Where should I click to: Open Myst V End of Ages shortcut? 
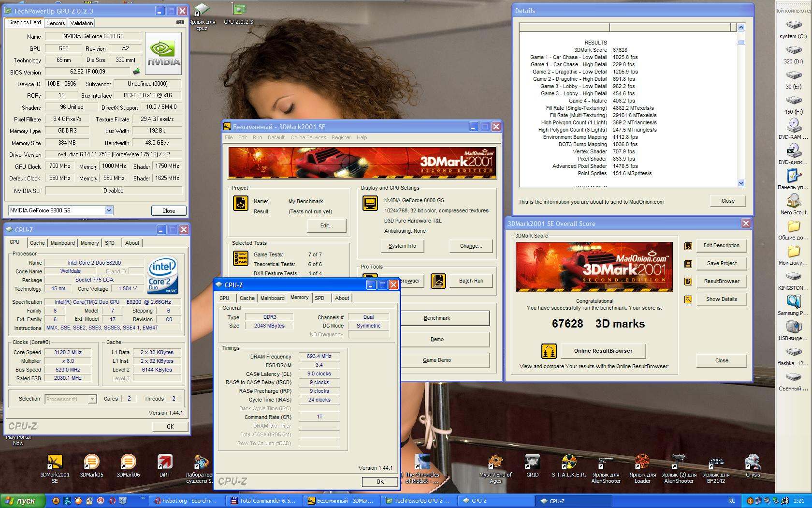(x=495, y=468)
